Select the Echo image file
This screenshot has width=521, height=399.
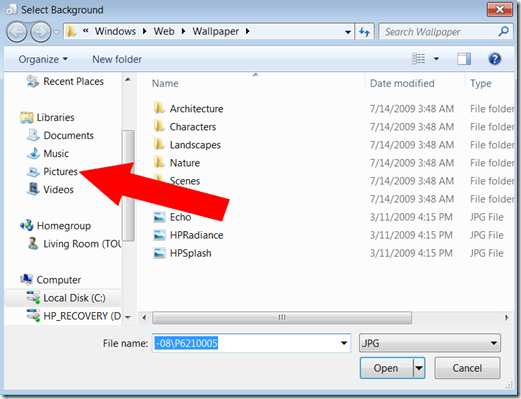(180, 217)
